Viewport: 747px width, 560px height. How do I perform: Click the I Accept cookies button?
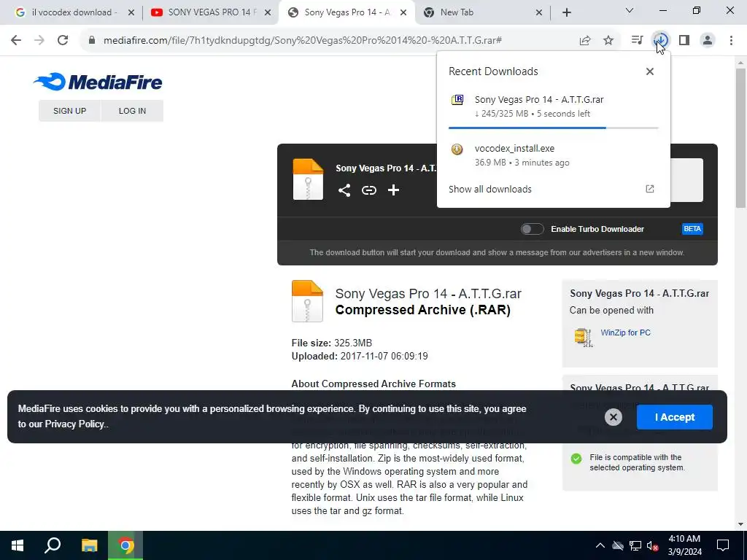click(675, 417)
